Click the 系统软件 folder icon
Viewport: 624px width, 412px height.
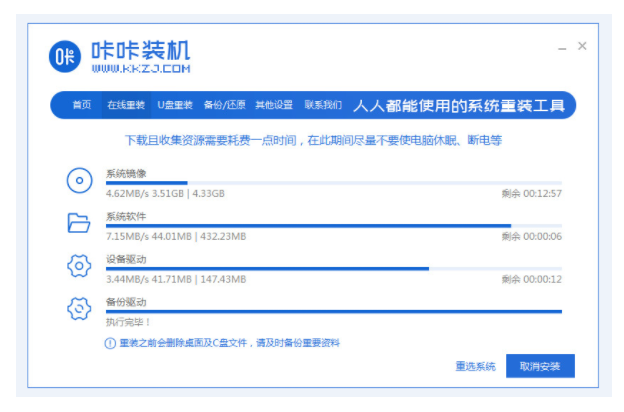tap(79, 224)
